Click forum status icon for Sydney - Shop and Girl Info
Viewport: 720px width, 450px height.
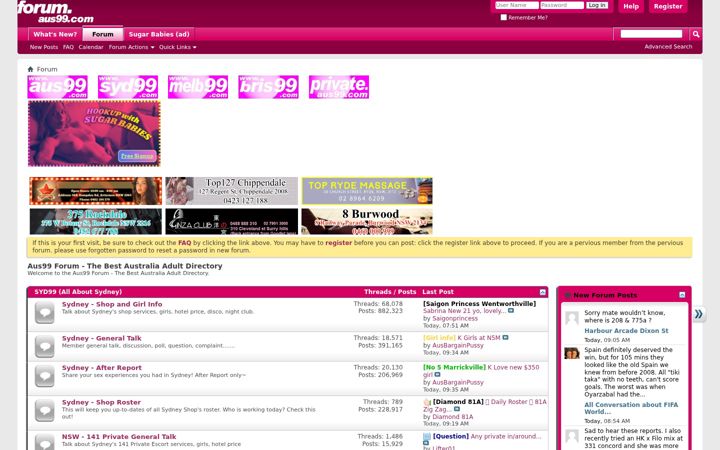pyautogui.click(x=45, y=314)
